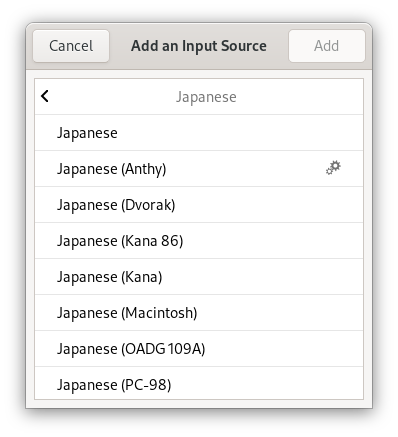
Task: Pick "Japanese (PC-98)" layout
Action: (x=199, y=383)
